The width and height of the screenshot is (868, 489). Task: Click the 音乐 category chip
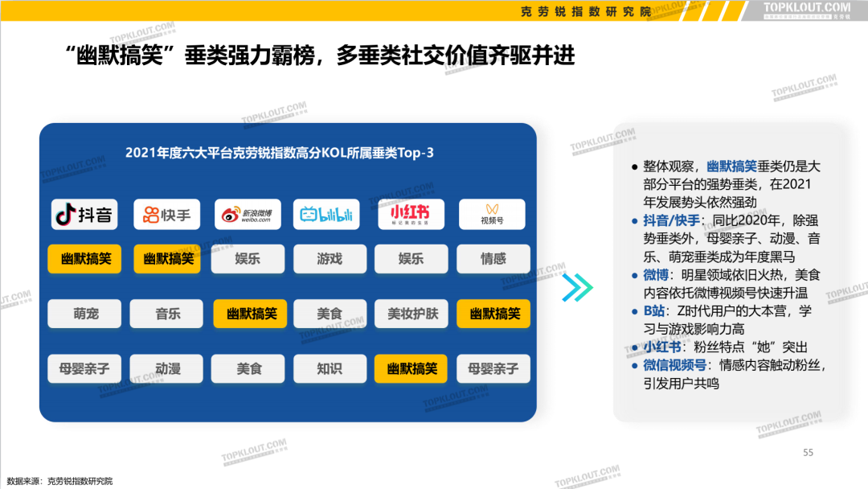point(166,314)
